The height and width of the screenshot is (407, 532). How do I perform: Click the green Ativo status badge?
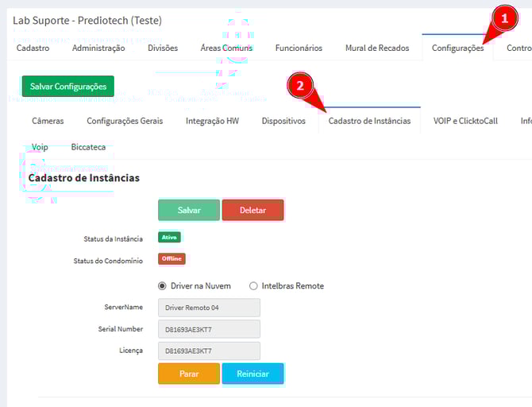[170, 237]
